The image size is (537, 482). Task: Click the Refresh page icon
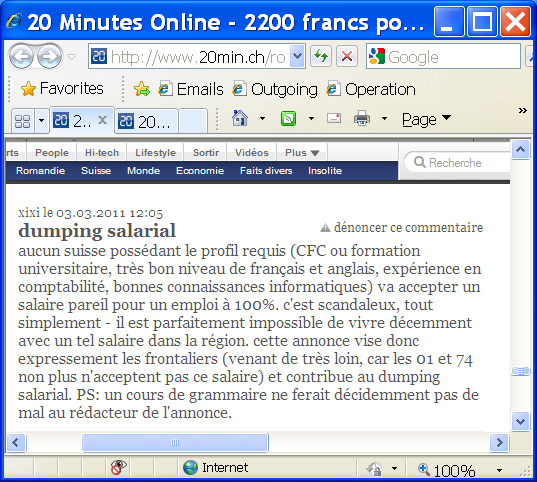pos(321,56)
